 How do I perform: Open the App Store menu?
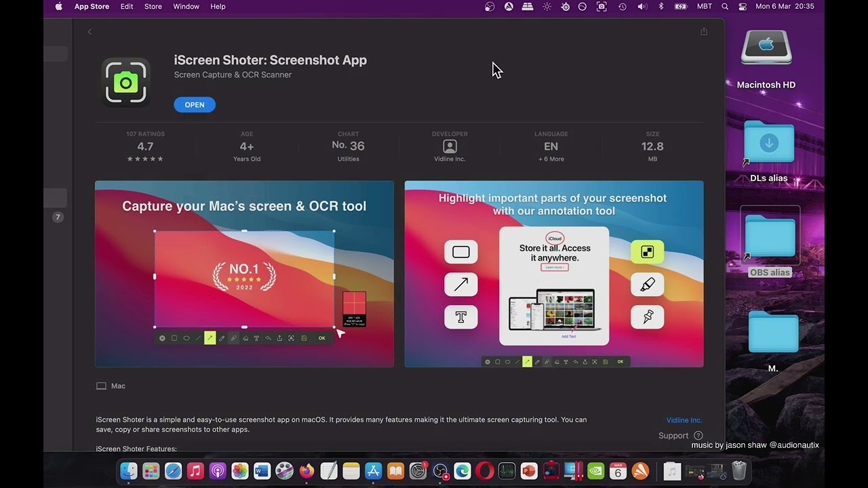tap(92, 6)
